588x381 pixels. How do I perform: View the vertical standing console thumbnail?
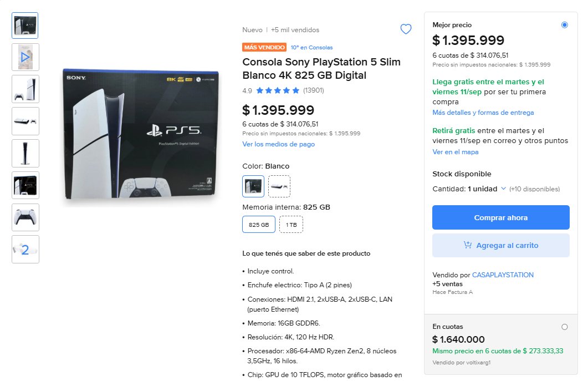[x=25, y=153]
